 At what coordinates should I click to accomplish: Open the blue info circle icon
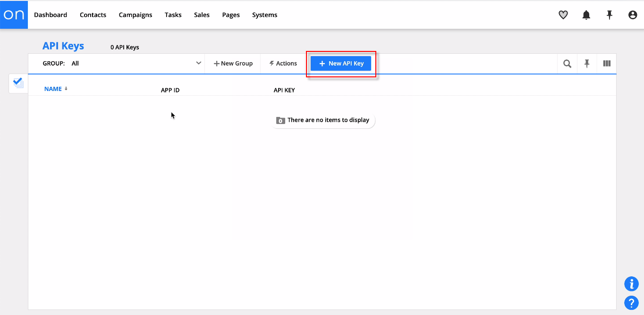tap(631, 284)
